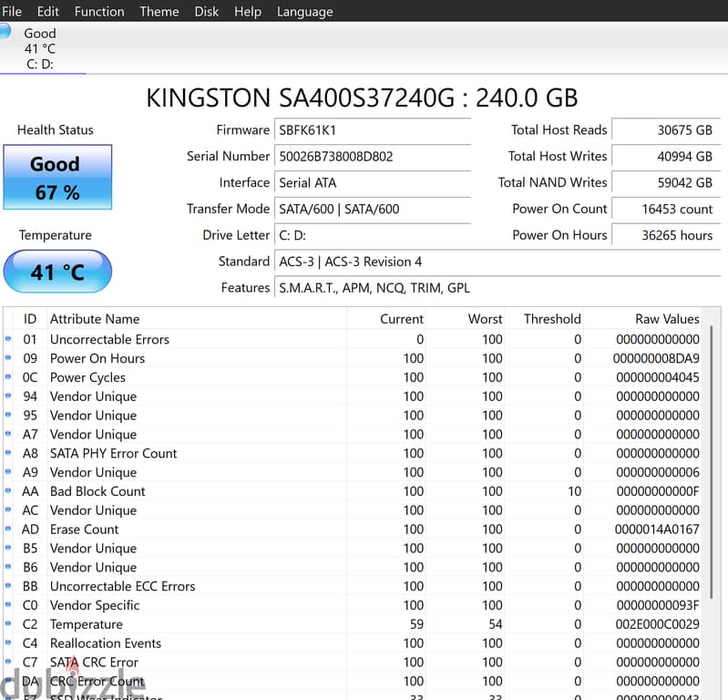This screenshot has height=700, width=728.
Task: Select the SATA PHY Error Count attribute name
Action: point(113,453)
